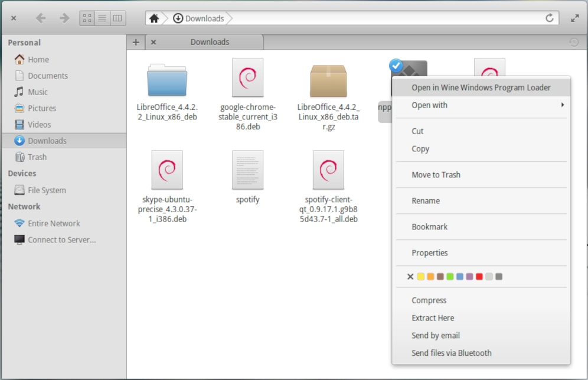Viewport: 588px width, 380px height.
Task: Select the spotify text file icon
Action: [247, 170]
